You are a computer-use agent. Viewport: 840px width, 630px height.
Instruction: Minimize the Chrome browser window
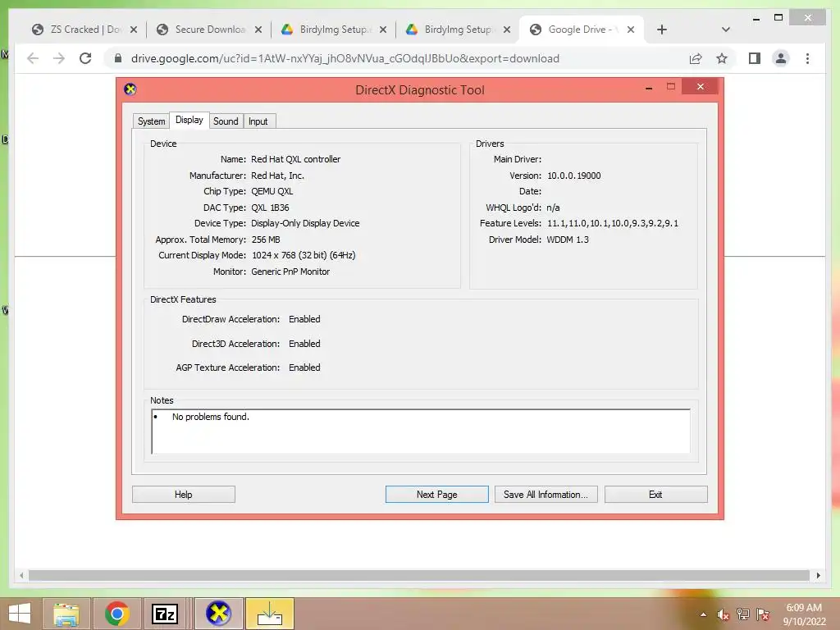click(756, 19)
